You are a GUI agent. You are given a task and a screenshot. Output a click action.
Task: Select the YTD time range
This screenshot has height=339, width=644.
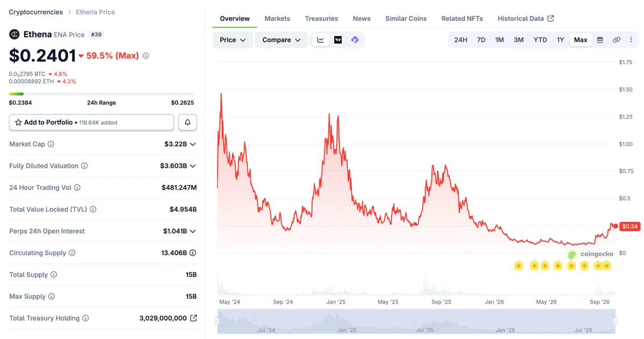pyautogui.click(x=540, y=40)
